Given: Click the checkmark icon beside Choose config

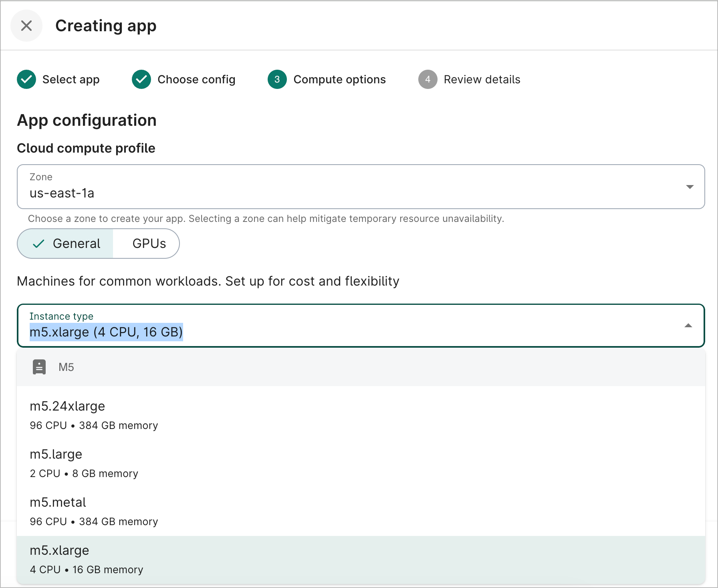Looking at the screenshot, I should coord(141,79).
